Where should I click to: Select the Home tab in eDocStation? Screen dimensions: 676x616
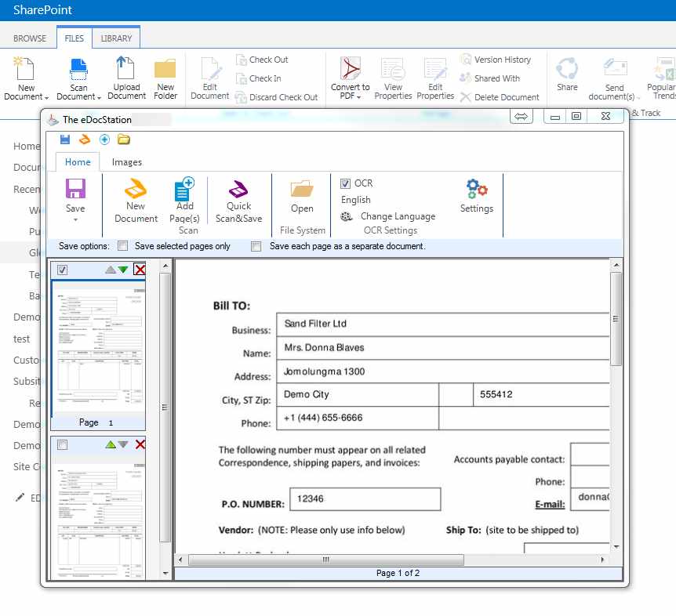78,162
